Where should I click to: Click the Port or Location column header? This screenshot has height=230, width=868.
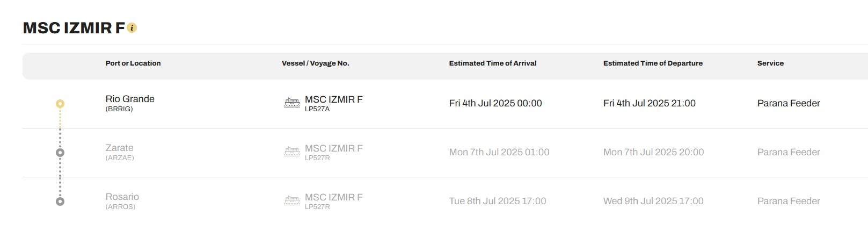coord(133,63)
